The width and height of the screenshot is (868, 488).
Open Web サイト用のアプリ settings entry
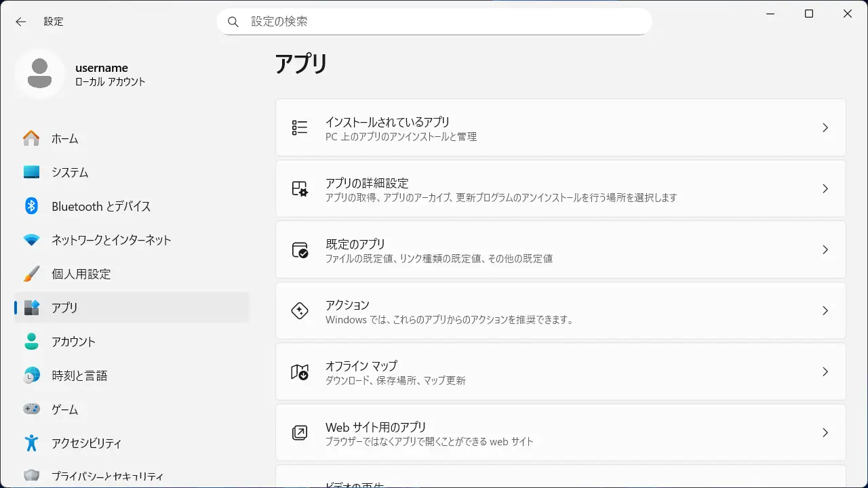click(560, 432)
